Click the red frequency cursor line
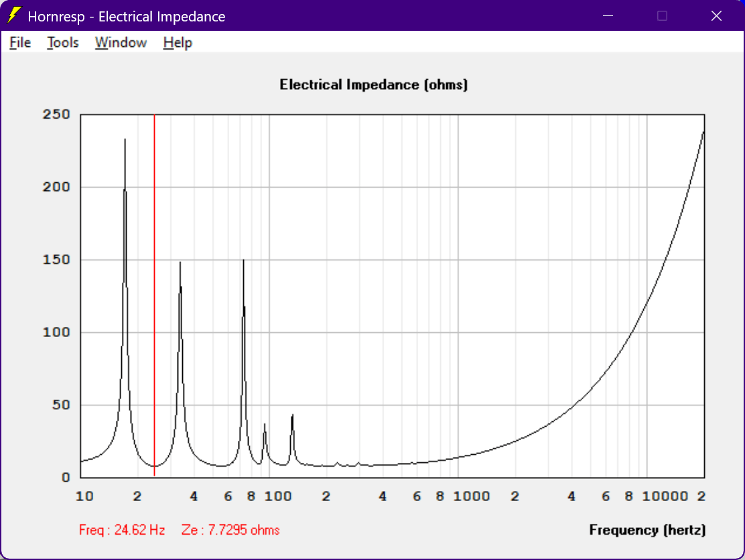Screen dimensions: 745x560 pos(154,295)
